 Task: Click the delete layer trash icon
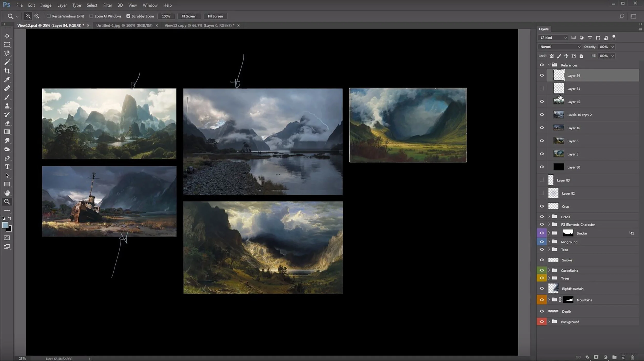pos(632,357)
